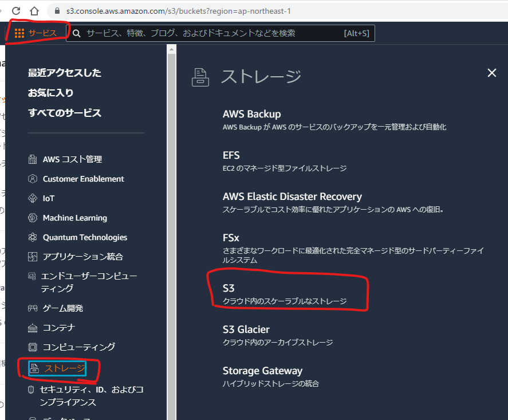Open セキュリティ、ID、およびコンプライアンス category
This screenshot has width=508, height=420.
tap(92, 396)
